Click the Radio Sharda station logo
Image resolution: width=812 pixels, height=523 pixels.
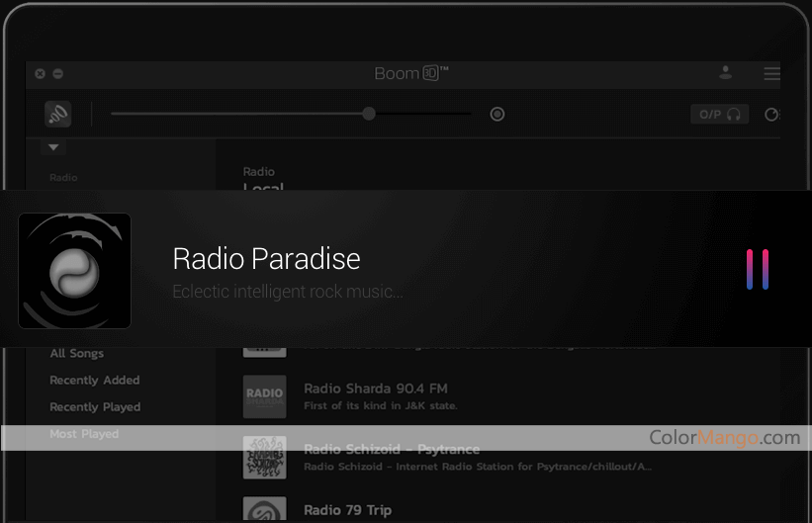pos(264,396)
